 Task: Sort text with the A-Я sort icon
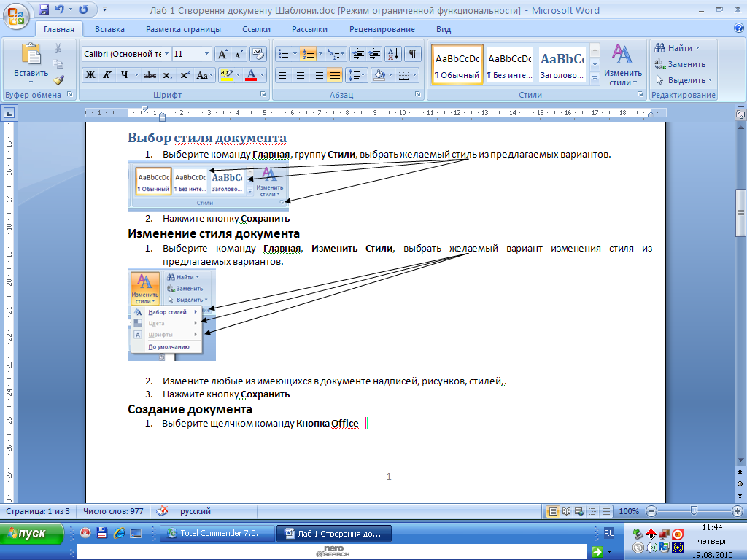coord(393,54)
